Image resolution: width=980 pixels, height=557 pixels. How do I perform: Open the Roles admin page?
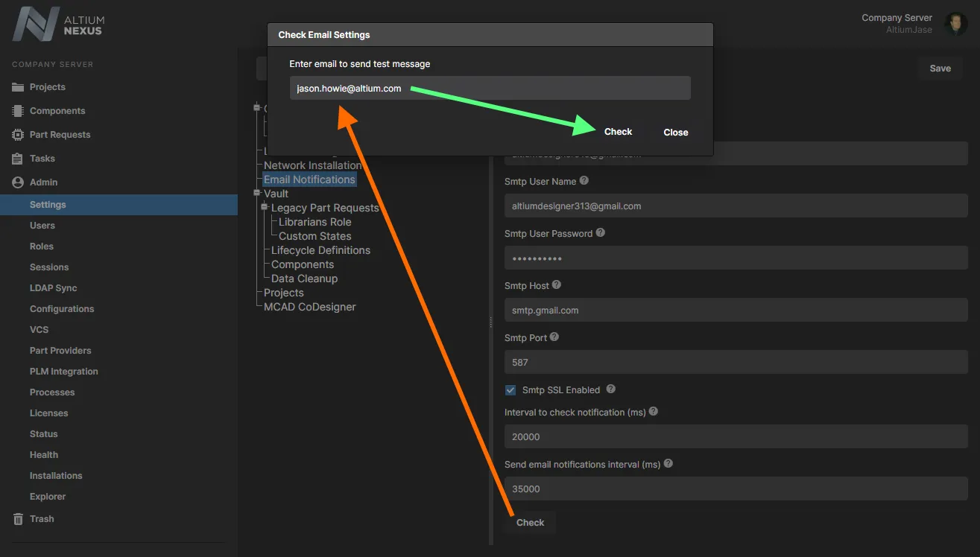click(42, 246)
